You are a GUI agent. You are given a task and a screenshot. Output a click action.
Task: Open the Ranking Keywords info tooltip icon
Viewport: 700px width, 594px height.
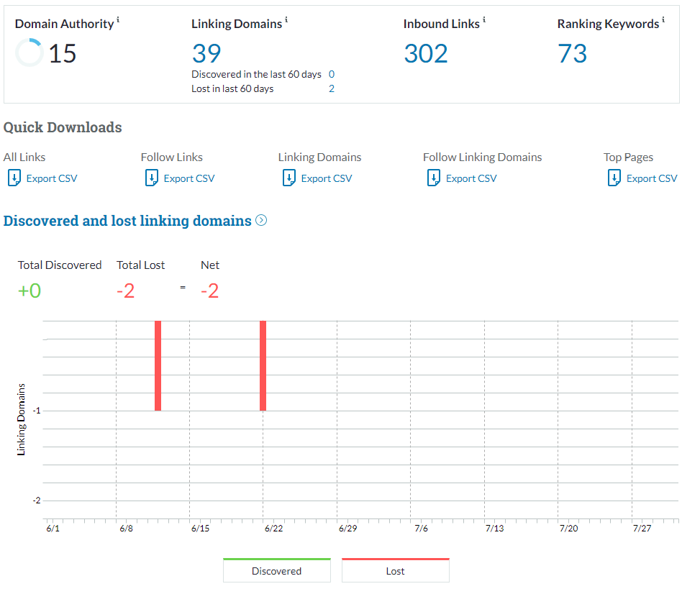click(663, 20)
